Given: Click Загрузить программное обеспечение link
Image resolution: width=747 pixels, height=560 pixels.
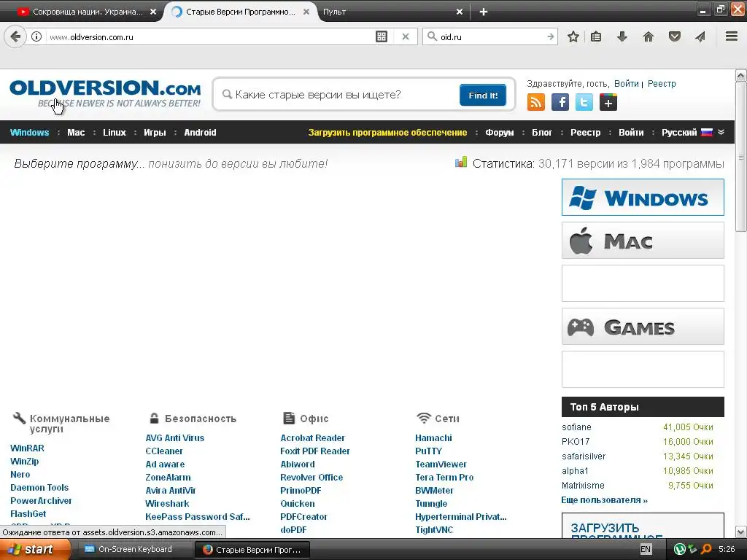Looking at the screenshot, I should (x=387, y=133).
